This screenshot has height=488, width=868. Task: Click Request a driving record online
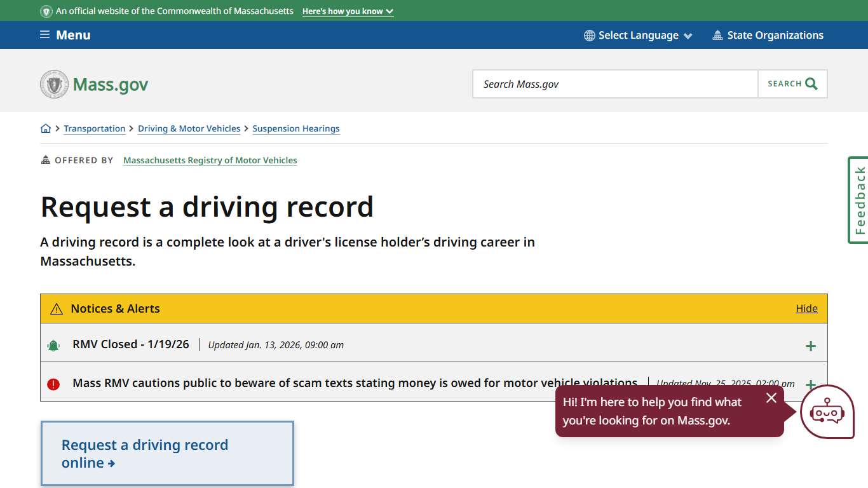[144, 453]
